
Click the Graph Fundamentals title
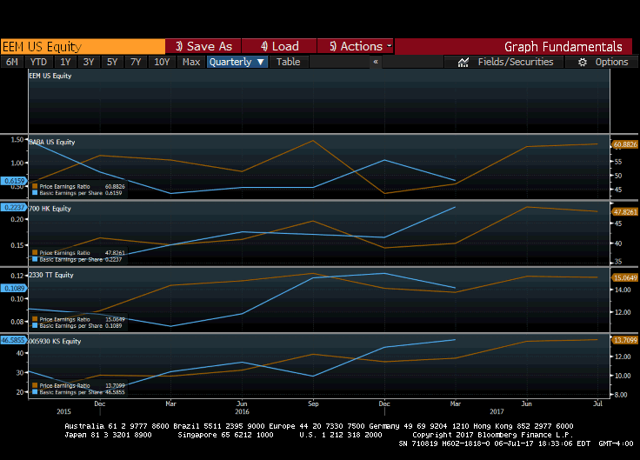[563, 47]
